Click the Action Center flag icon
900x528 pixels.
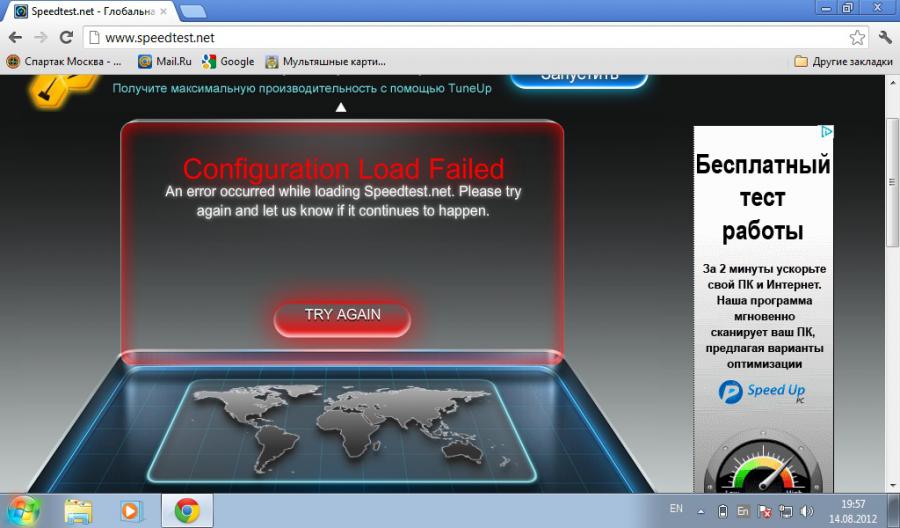(x=765, y=511)
